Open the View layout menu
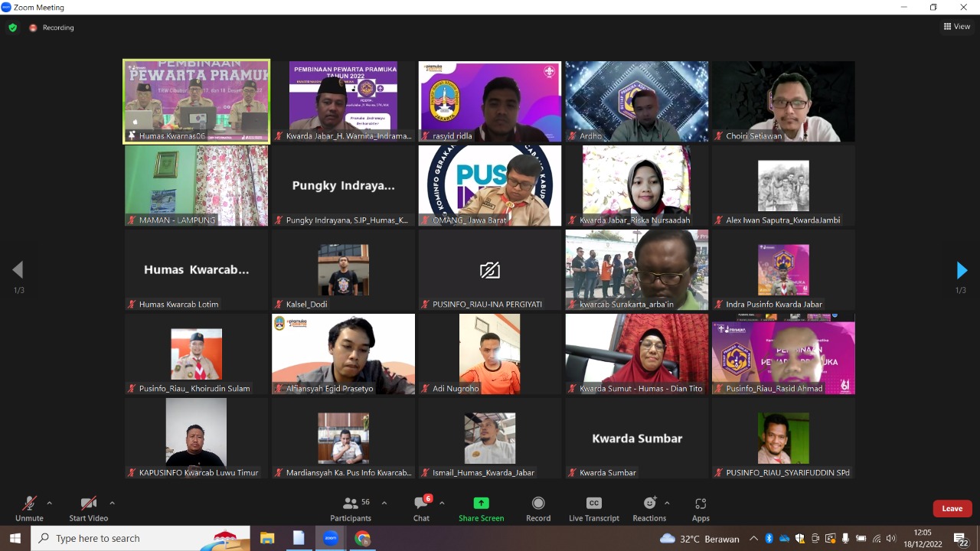Image resolution: width=980 pixels, height=551 pixels. pyautogui.click(x=957, y=27)
